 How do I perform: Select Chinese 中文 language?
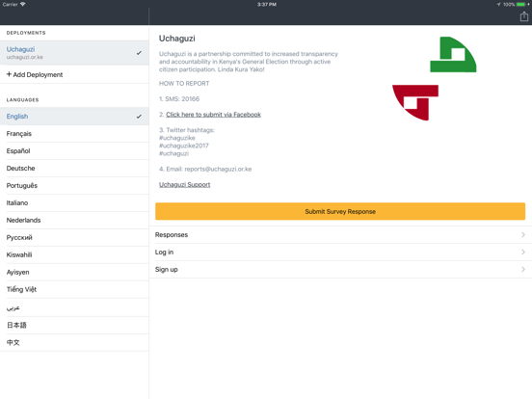pyautogui.click(x=74, y=342)
